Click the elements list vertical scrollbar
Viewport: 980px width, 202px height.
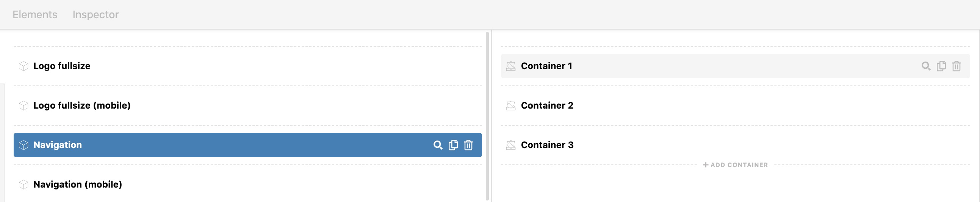point(487,116)
